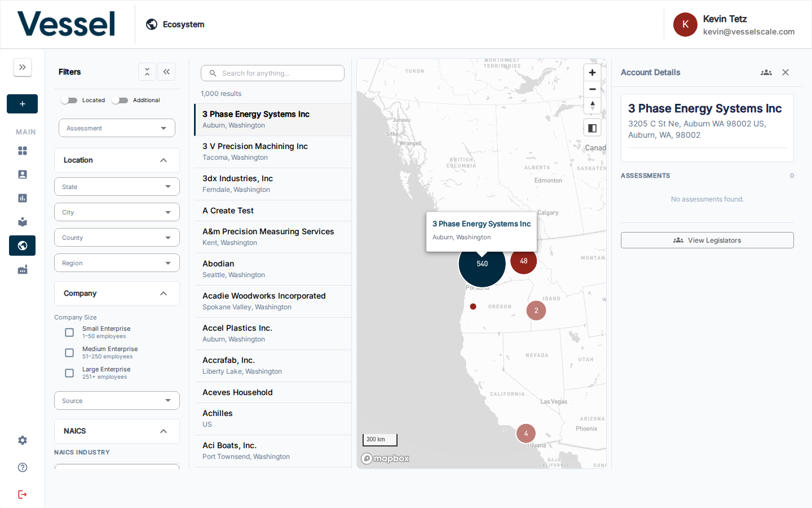Click the help question mark icon
Screen dimensions: 812x508
[x=23, y=467]
